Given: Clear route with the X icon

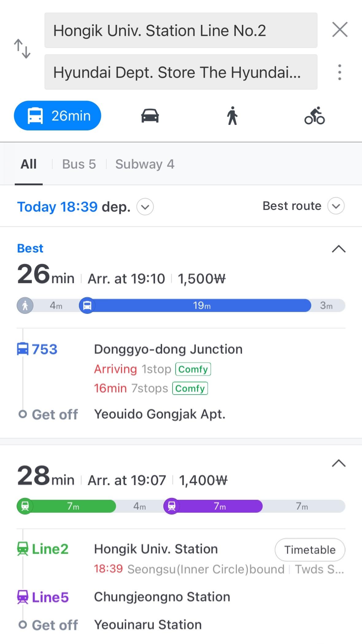Looking at the screenshot, I should (x=340, y=30).
